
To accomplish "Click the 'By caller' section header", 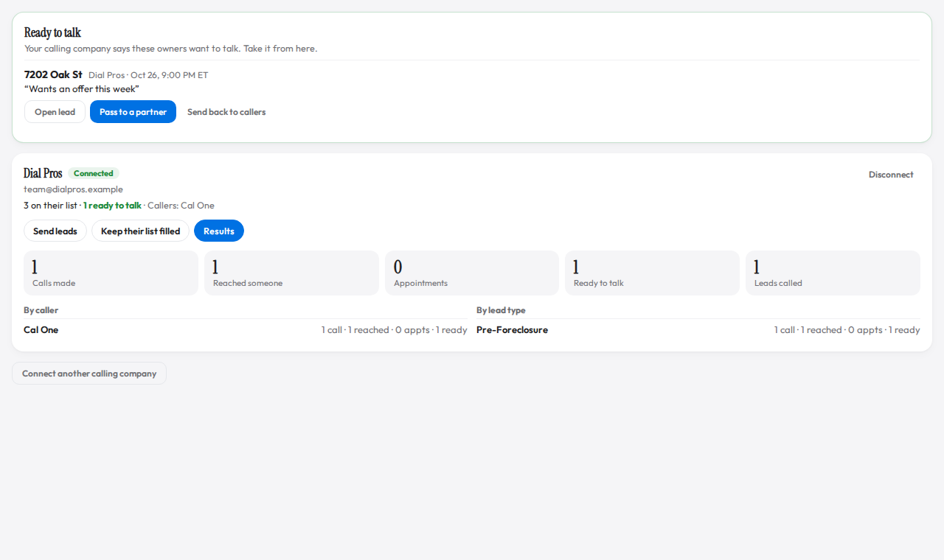I will click(41, 310).
